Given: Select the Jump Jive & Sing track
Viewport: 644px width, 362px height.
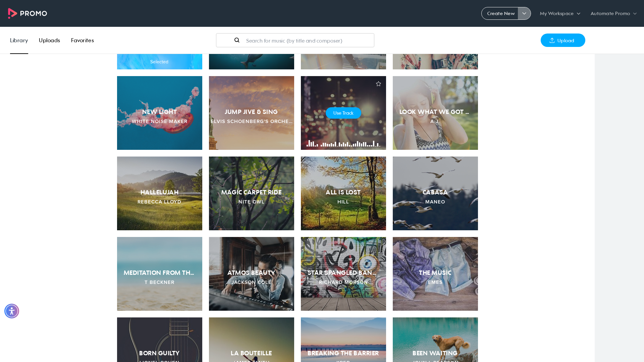Looking at the screenshot, I should 252,113.
